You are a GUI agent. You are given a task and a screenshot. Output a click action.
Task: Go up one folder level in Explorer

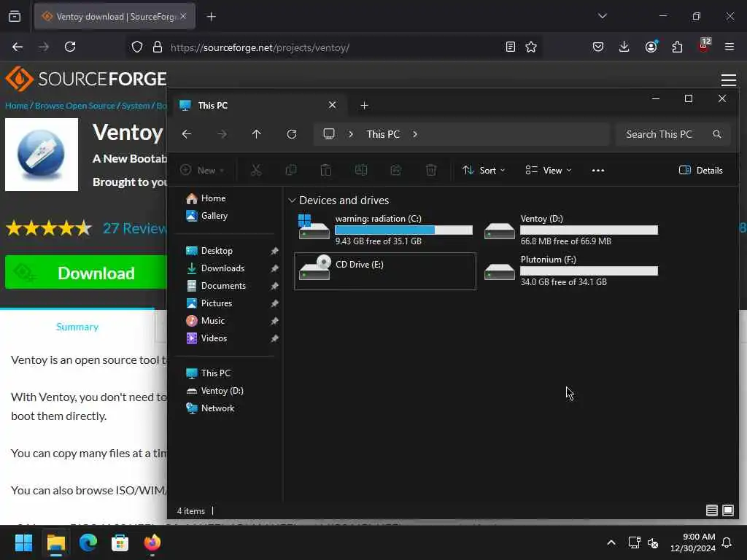coord(256,134)
